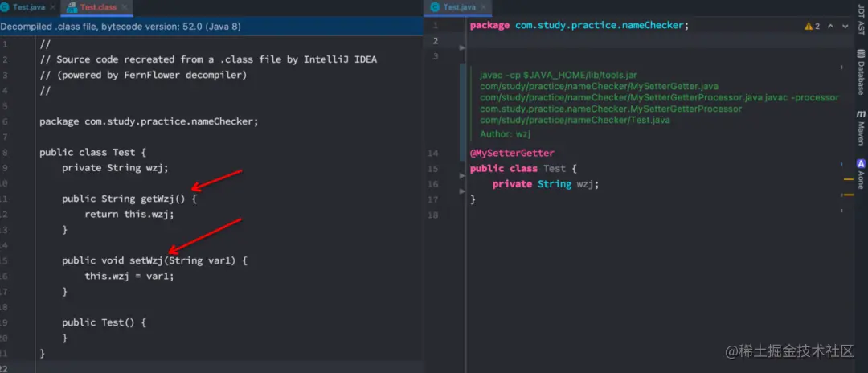This screenshot has height=373, width=868.
Task: Close the Test.class tab
Action: (125, 7)
